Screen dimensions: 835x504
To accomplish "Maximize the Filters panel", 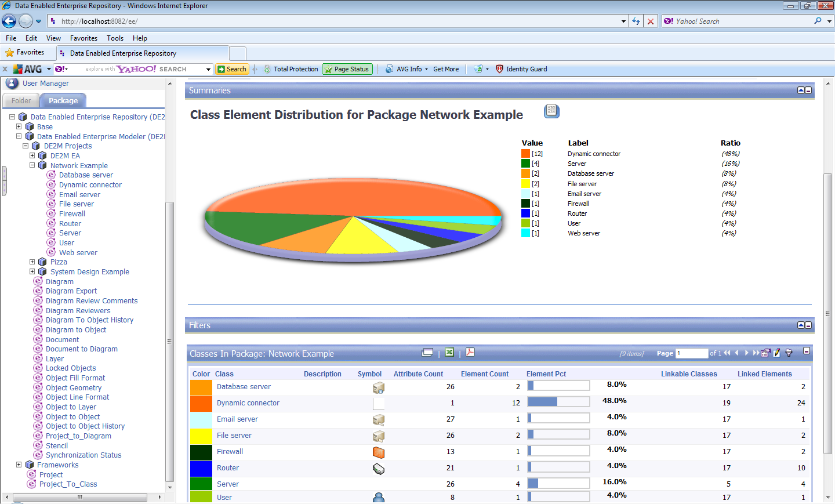I will click(801, 325).
